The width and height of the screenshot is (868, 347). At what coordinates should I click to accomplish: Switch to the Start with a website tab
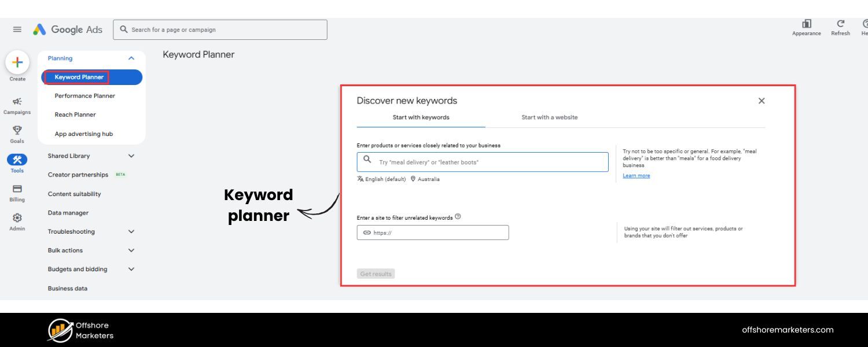pos(549,117)
